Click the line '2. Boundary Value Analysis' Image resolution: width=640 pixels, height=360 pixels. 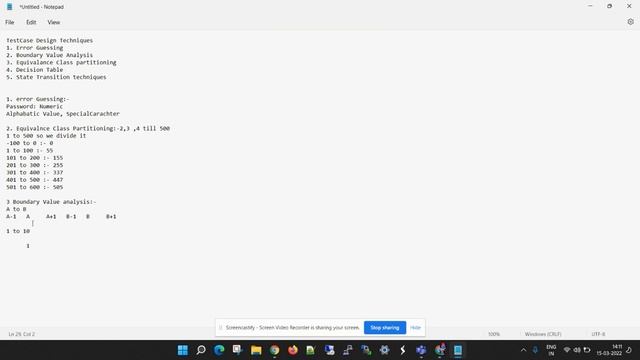click(49, 55)
